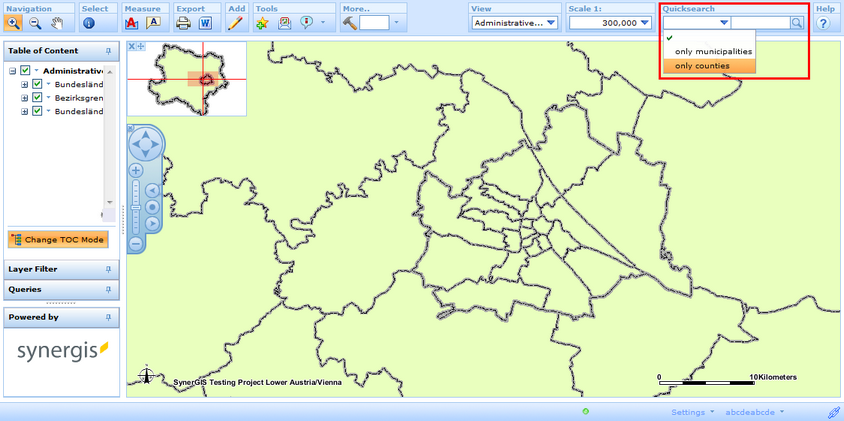Export the map to Word document

click(x=206, y=22)
